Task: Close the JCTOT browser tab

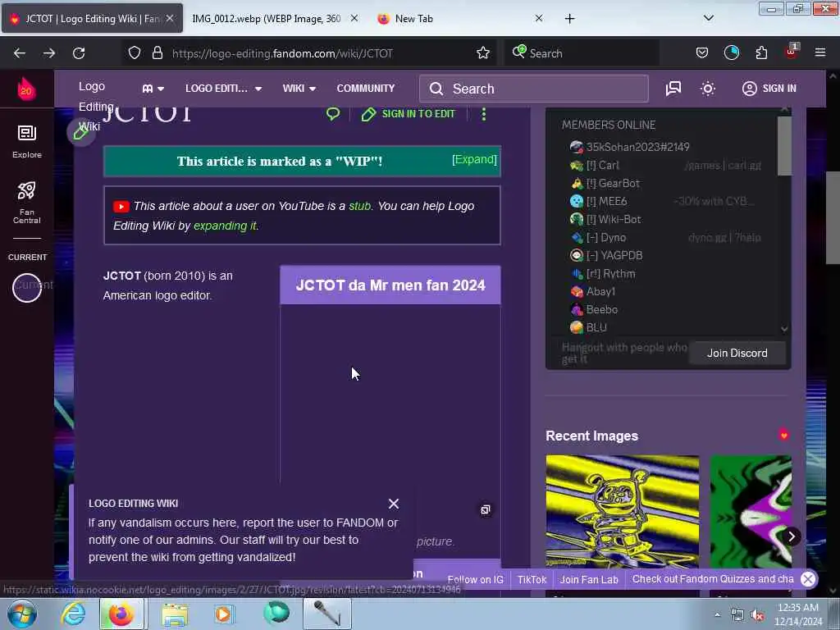Action: tap(170, 18)
